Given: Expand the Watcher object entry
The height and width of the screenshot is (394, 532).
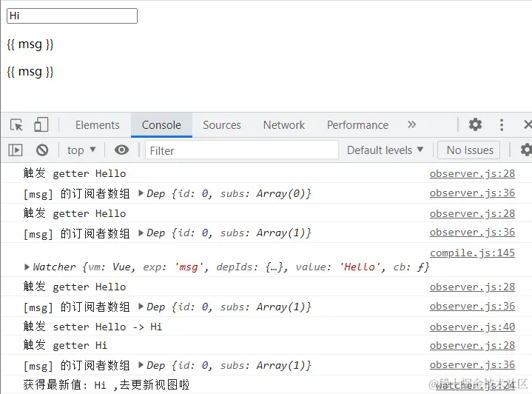Looking at the screenshot, I should 27,267.
